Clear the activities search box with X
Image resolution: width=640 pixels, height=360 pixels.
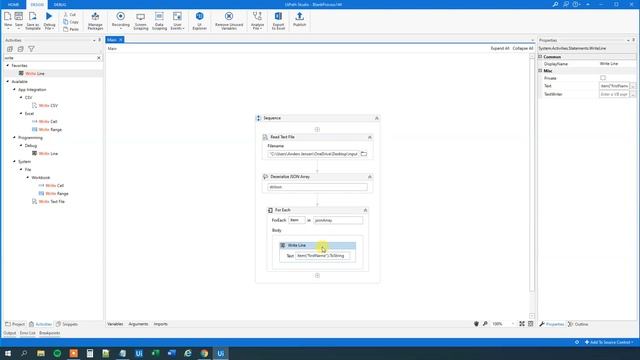99,58
